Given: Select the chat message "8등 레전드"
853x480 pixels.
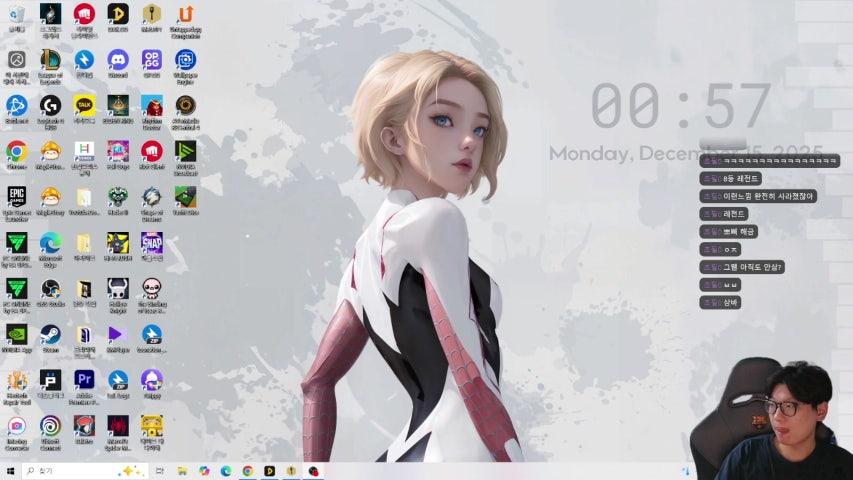Looking at the screenshot, I should click(x=731, y=179).
